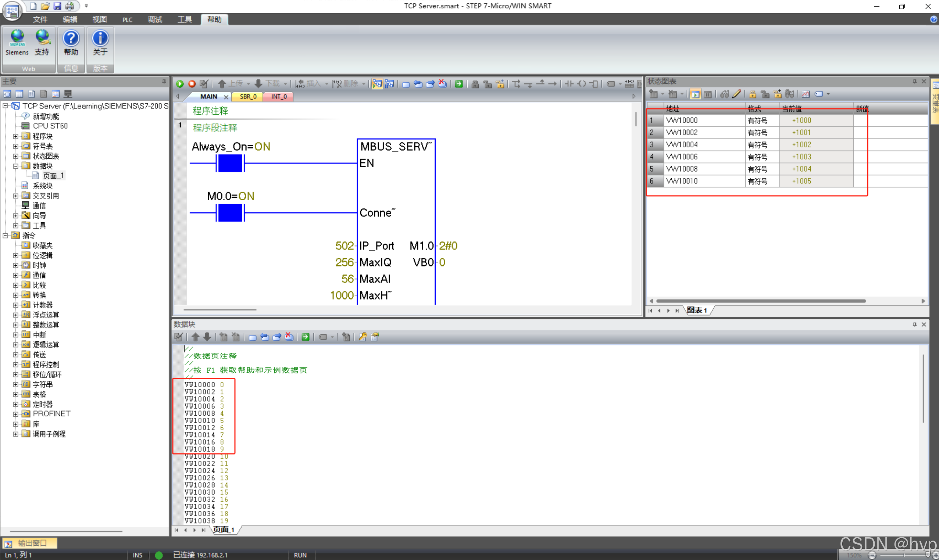939x560 pixels.
Task: Expand the 程序块 tree node
Action: coord(15,136)
